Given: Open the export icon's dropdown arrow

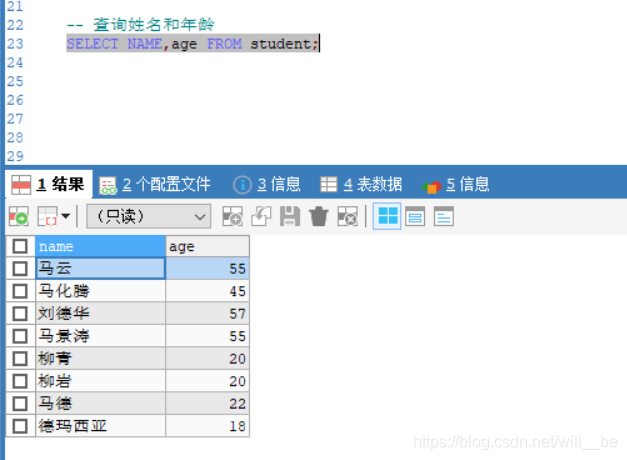Looking at the screenshot, I should tap(66, 216).
